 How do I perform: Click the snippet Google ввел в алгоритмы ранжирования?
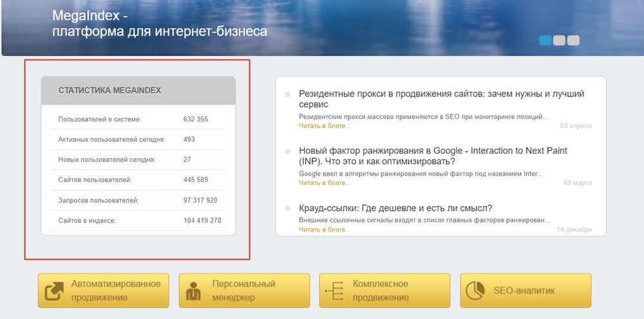[421, 174]
